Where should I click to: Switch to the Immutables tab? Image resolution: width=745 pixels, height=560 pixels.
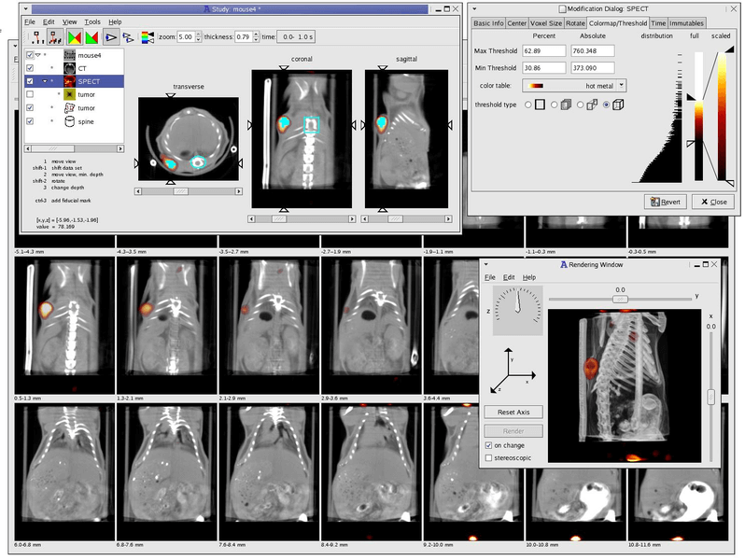coord(686,23)
